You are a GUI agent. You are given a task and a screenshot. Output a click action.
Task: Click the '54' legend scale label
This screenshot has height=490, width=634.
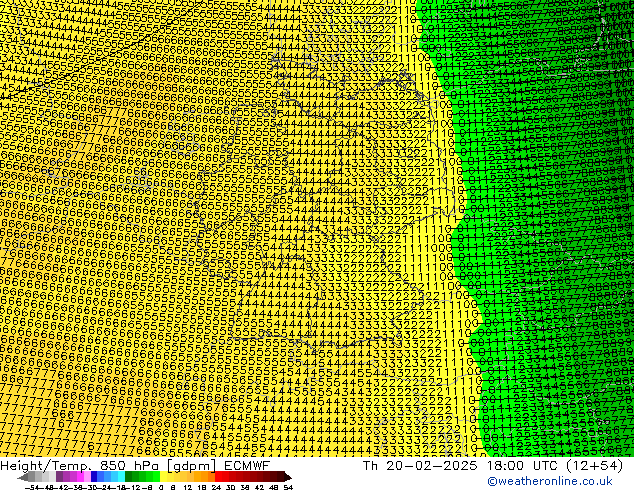tap(288, 487)
